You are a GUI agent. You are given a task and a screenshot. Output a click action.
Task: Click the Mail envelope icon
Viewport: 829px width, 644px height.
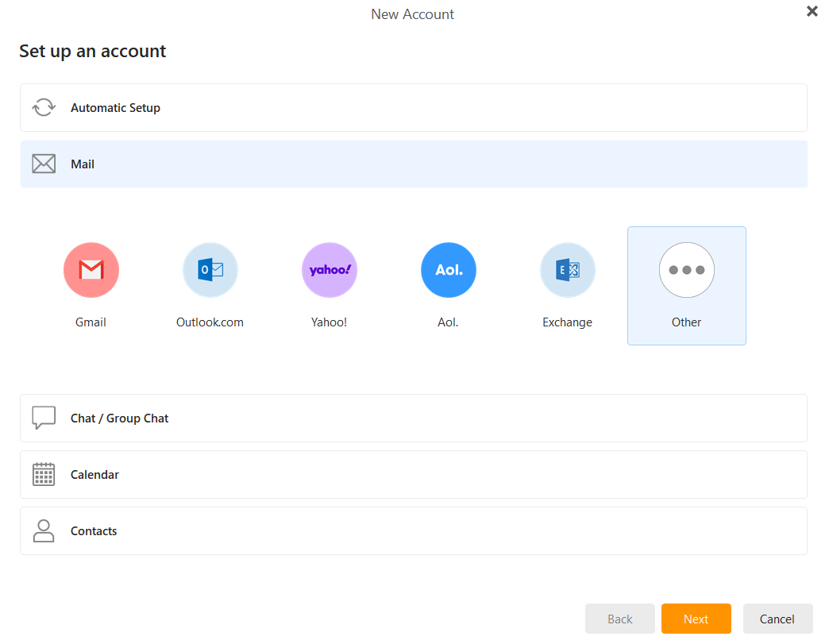(44, 164)
